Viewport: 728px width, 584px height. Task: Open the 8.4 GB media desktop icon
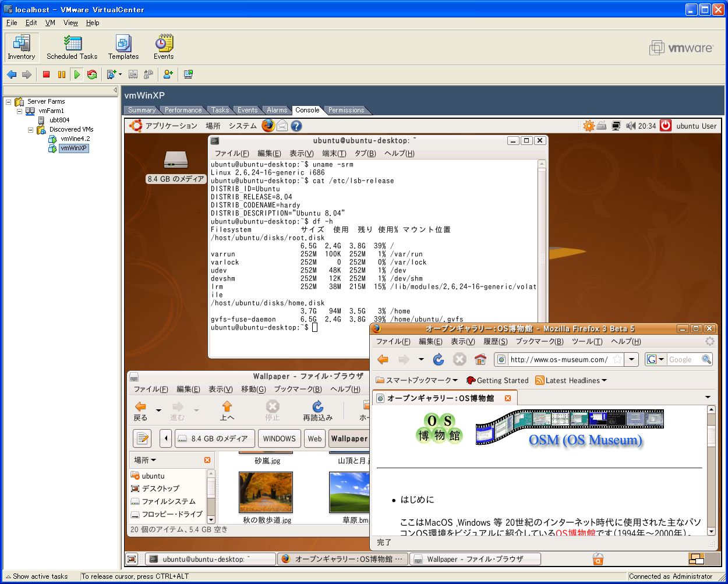(176, 167)
